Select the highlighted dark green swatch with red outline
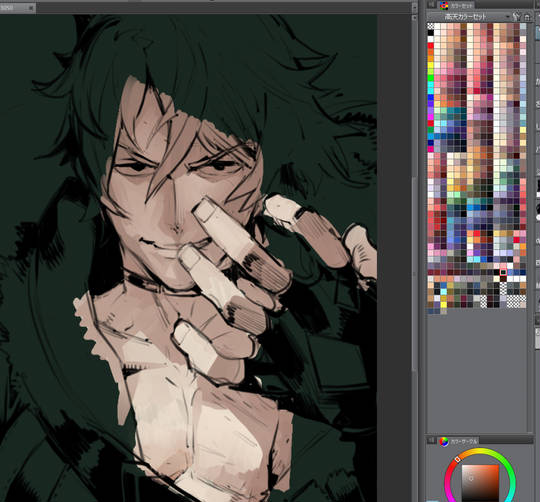 click(x=503, y=272)
